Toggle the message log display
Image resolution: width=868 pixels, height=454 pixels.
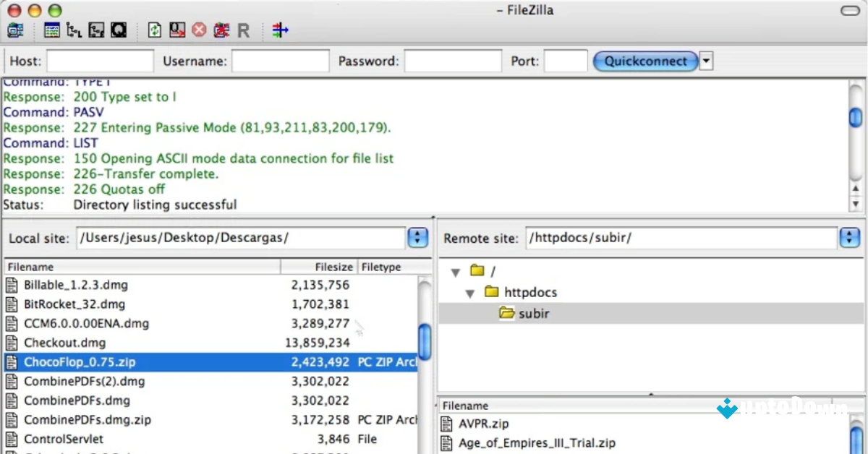(x=52, y=30)
